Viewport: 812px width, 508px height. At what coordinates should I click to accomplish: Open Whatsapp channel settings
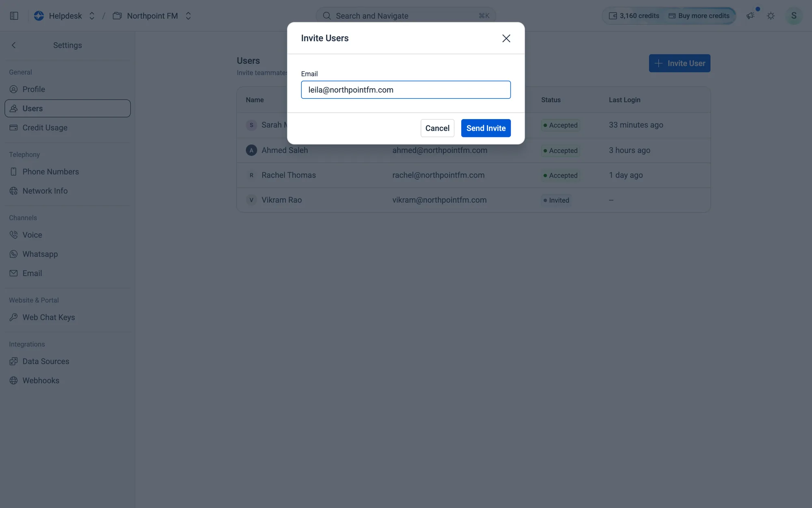pos(67,254)
